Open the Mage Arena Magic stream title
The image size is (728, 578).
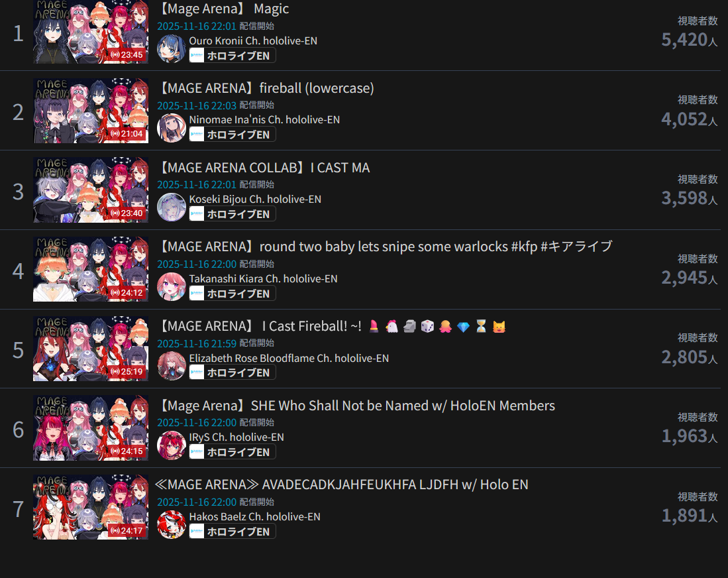[x=223, y=9]
